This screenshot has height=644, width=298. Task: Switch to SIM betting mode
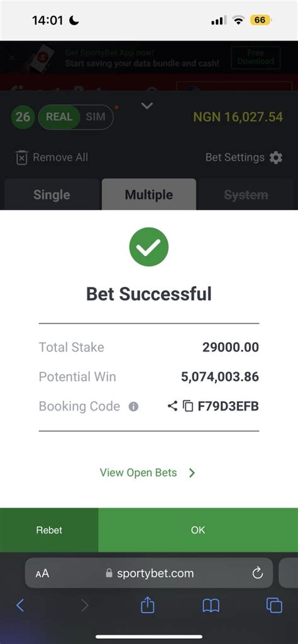pyautogui.click(x=96, y=117)
